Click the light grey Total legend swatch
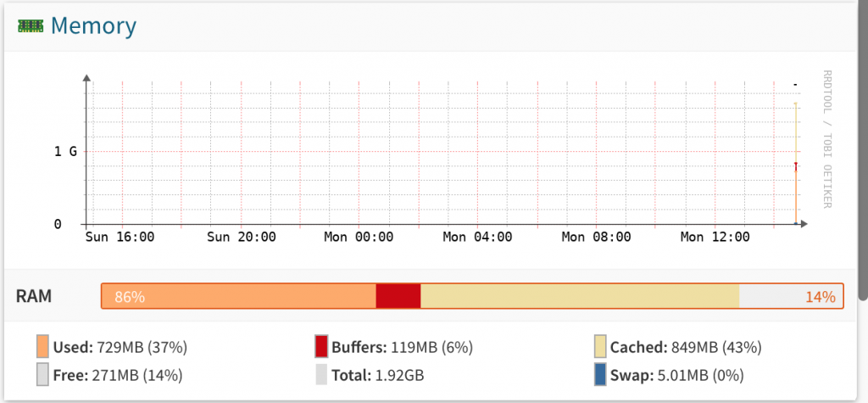This screenshot has width=868, height=403. point(321,375)
